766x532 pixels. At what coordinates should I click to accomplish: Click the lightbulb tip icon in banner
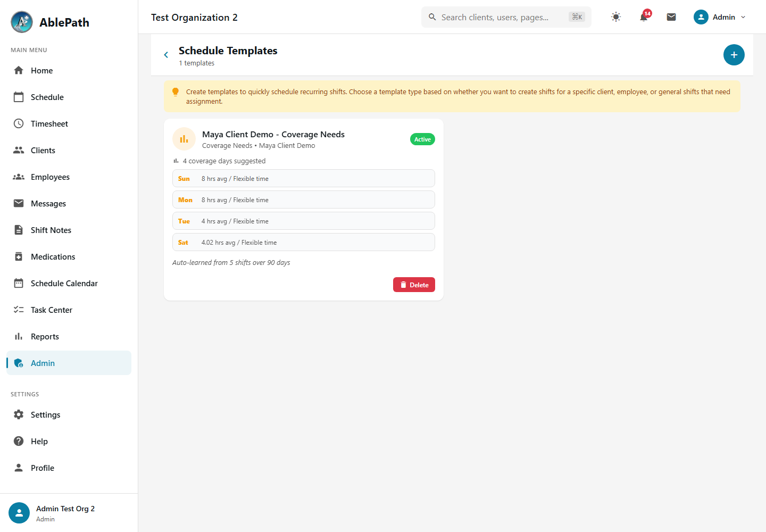pyautogui.click(x=176, y=92)
